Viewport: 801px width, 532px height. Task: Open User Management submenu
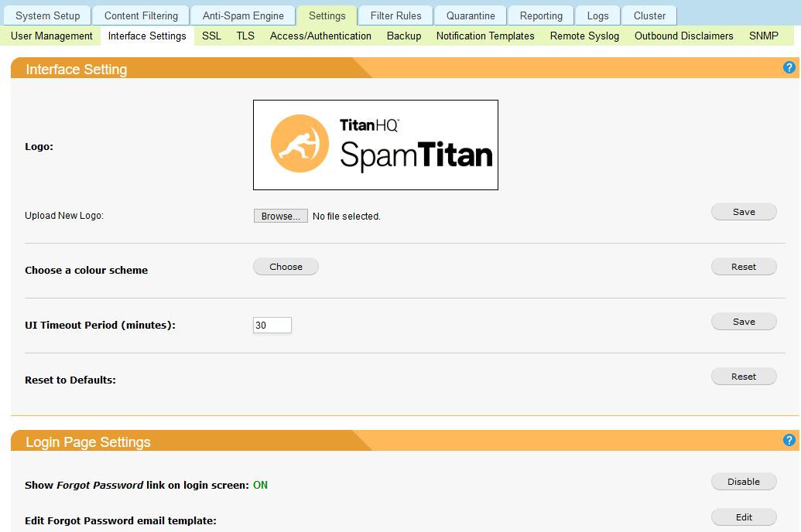tap(52, 36)
